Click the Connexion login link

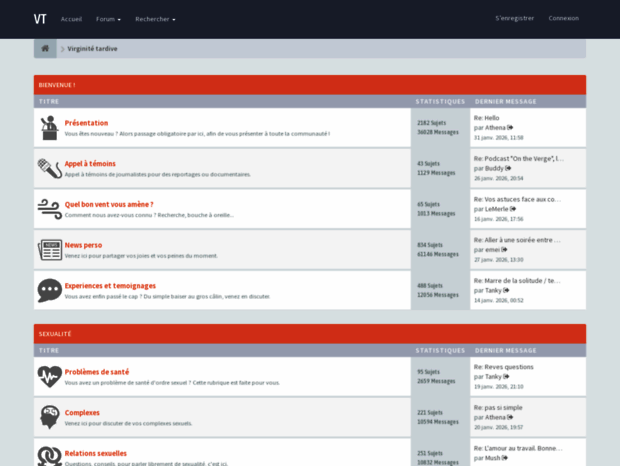pos(563,18)
